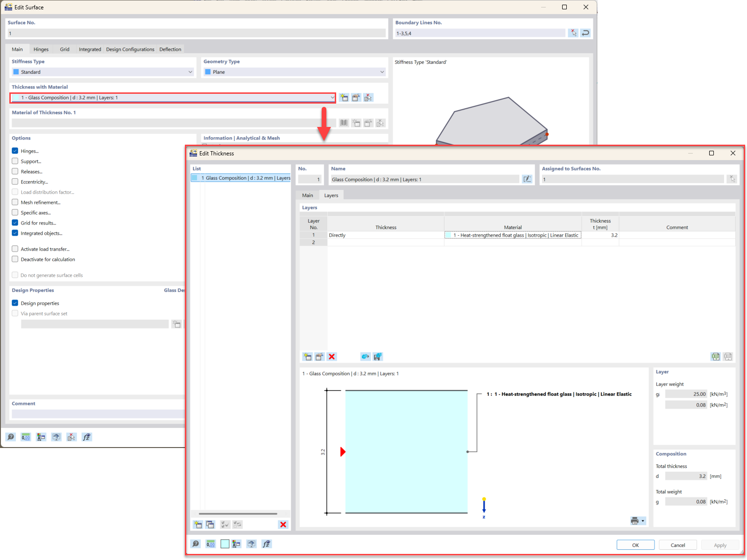
Task: Open the Geometry Type dropdown showing Plane
Action: (x=381, y=72)
